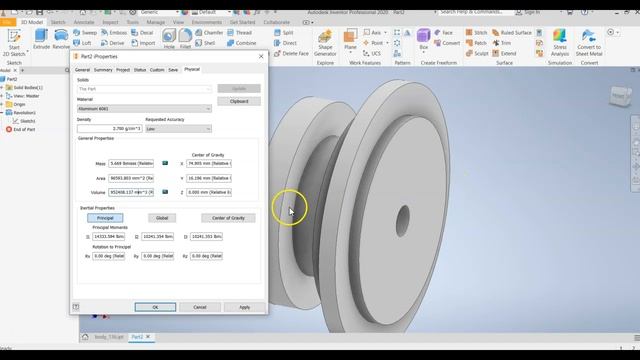Select the Patch surface tool
Screen dimensions: 640x360
[476, 43]
